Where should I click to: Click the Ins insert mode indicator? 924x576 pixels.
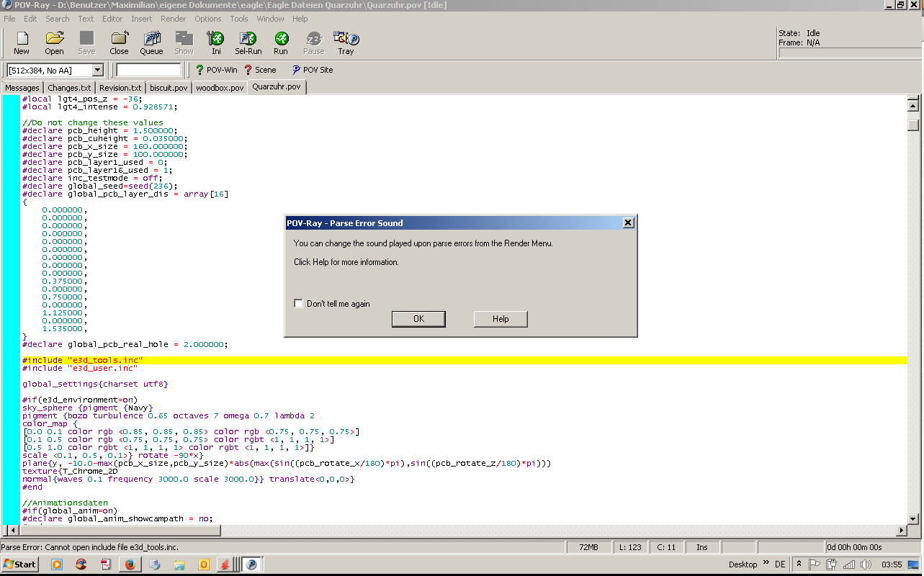[702, 547]
